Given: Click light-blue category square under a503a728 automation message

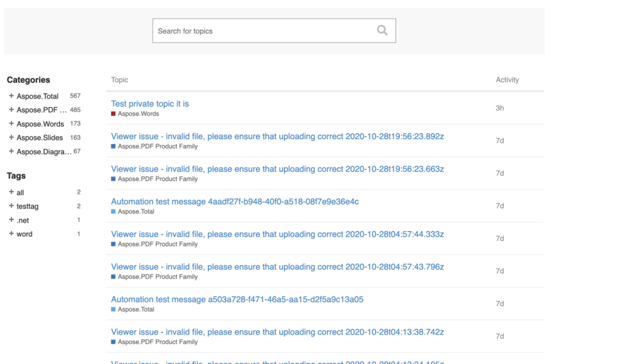Looking at the screenshot, I should pyautogui.click(x=113, y=310).
